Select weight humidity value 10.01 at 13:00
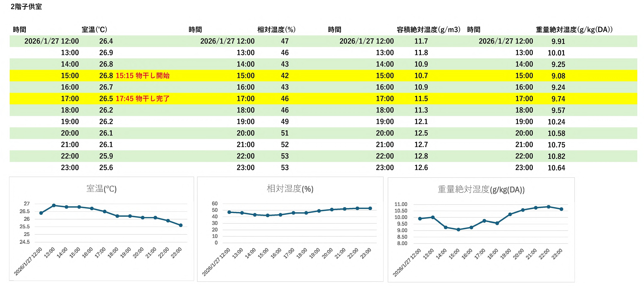 [x=556, y=53]
